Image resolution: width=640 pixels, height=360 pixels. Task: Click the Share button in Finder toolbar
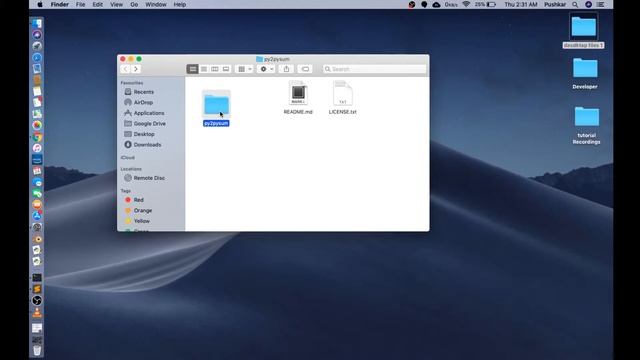[x=286, y=69]
